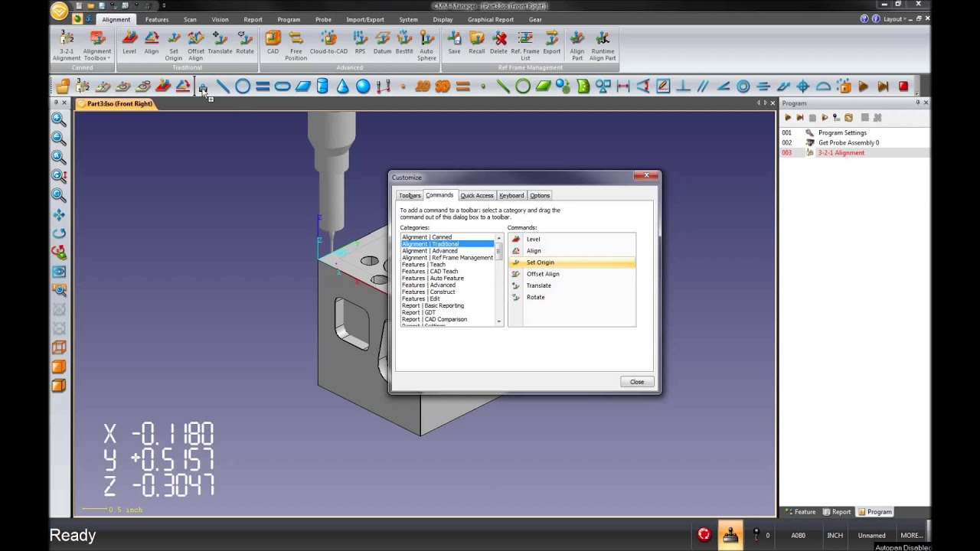
Task: Click the parallelism GD&T tool icon
Action: click(703, 86)
